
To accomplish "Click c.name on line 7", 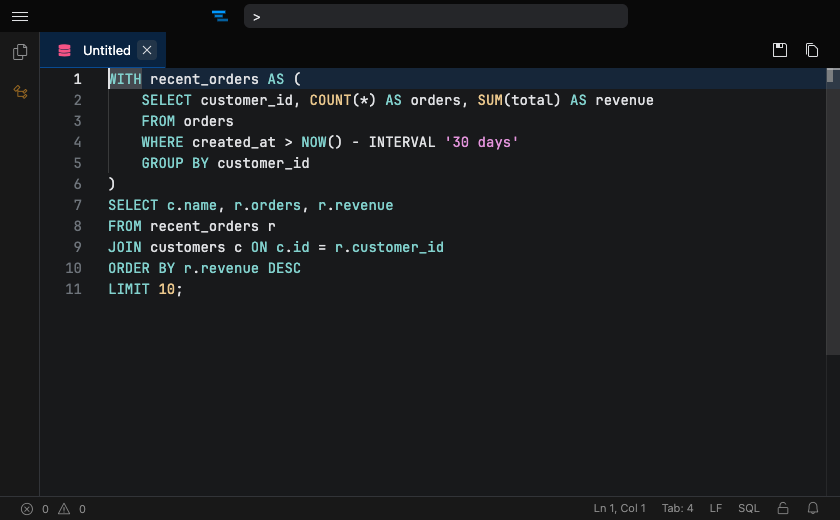I will pos(192,205).
